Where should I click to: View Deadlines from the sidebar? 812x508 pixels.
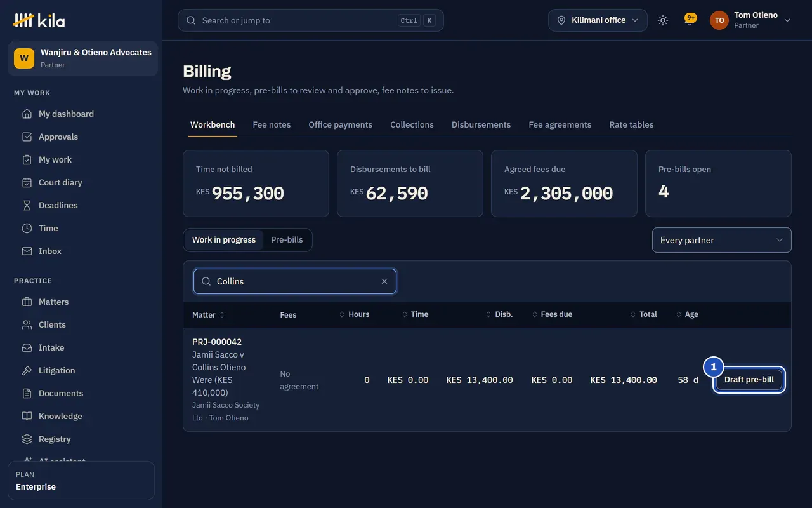coord(81,205)
